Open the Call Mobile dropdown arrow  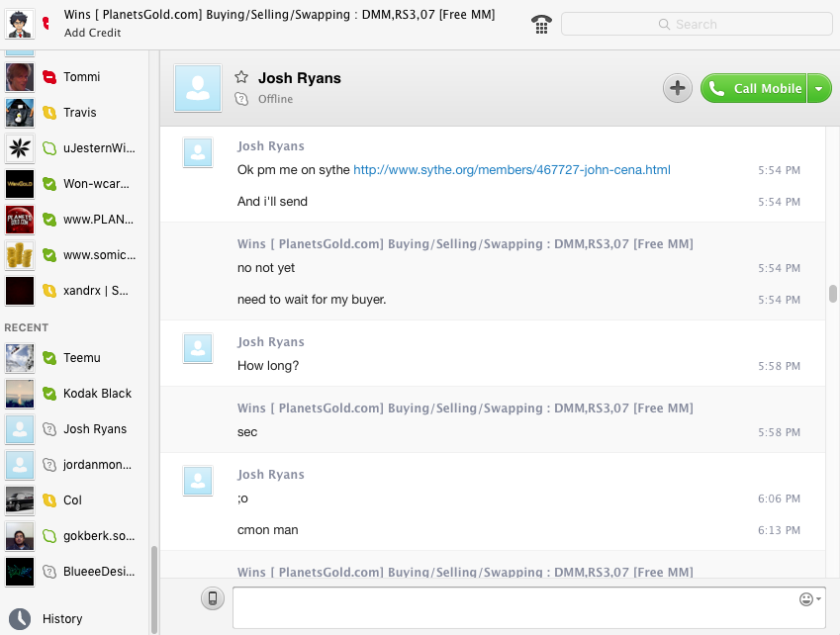[819, 88]
